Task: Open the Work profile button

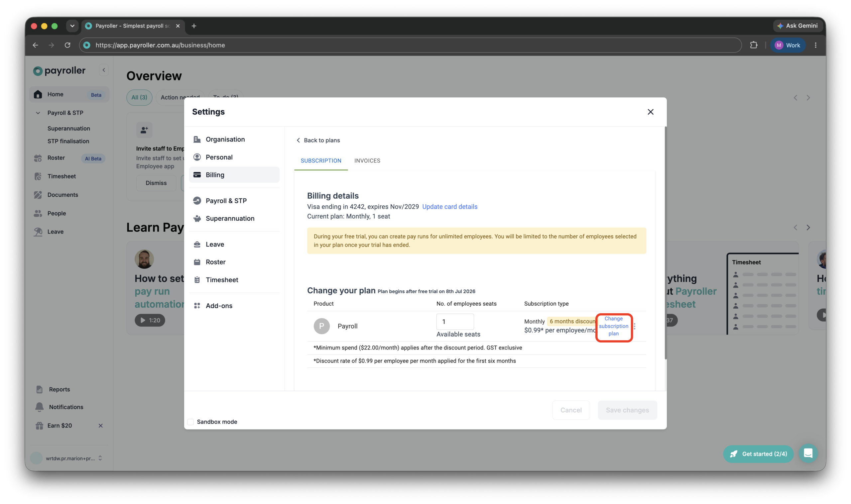Action: pyautogui.click(x=787, y=45)
